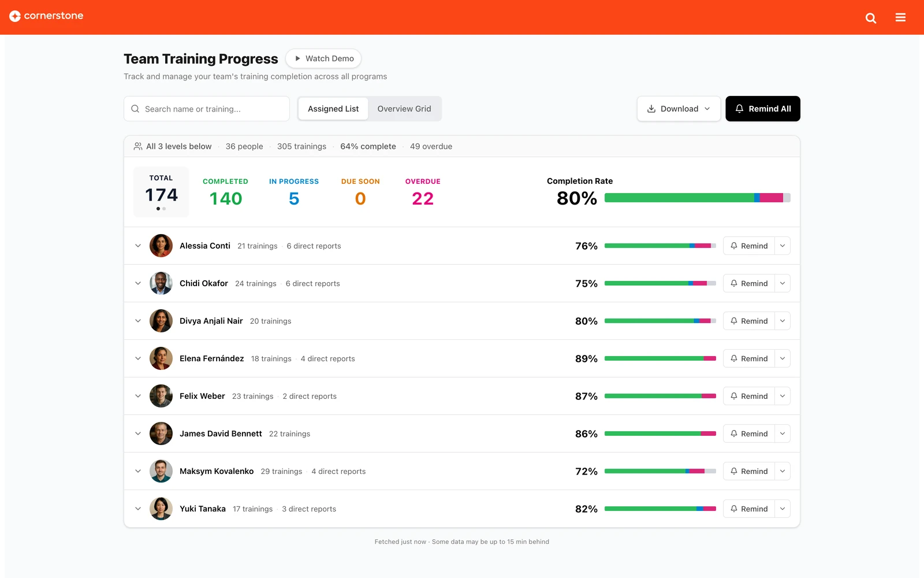
Task: Open remind options arrow for James David Bennett
Action: 783,433
